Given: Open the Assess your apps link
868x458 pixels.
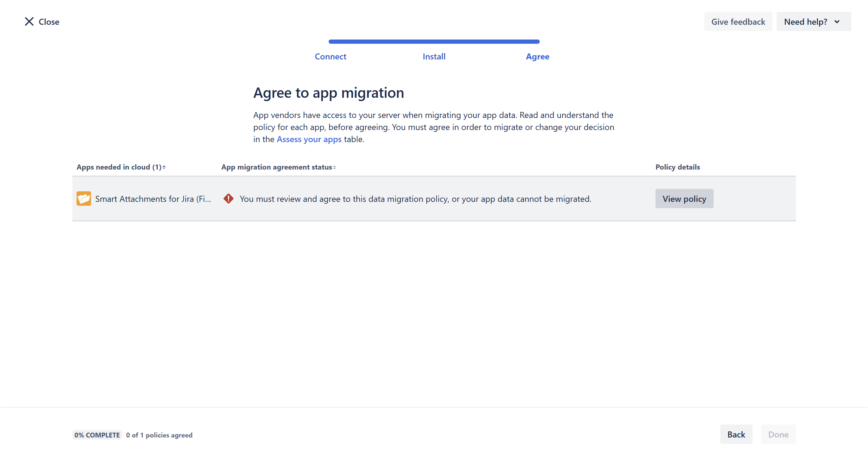Looking at the screenshot, I should (309, 139).
